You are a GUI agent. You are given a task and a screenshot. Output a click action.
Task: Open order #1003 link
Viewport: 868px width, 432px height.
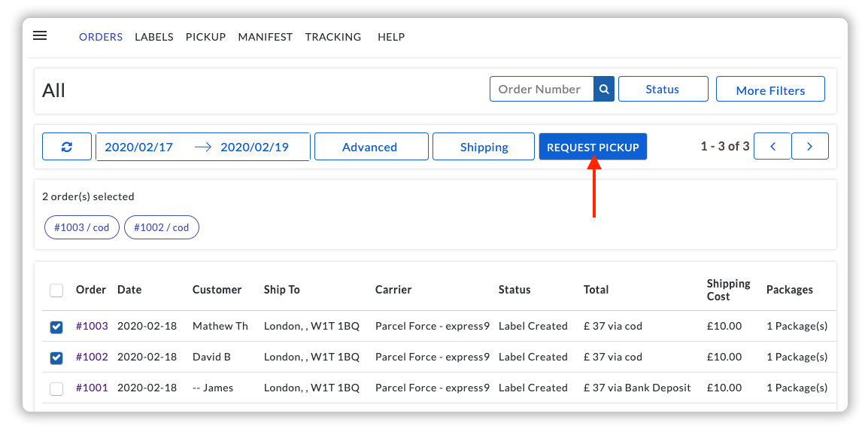[92, 326]
